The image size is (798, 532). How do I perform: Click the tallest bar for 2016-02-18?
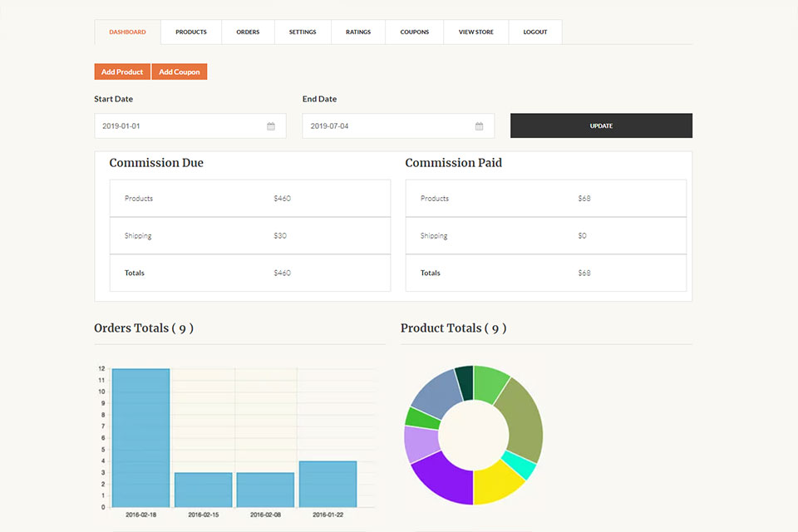point(141,437)
